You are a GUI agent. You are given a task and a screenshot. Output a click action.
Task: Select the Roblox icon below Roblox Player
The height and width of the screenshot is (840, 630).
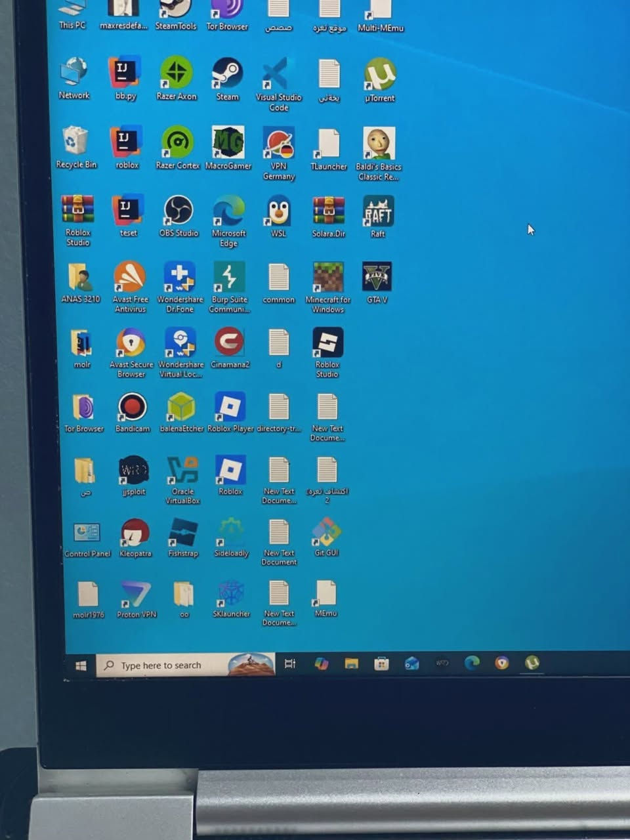click(x=230, y=470)
